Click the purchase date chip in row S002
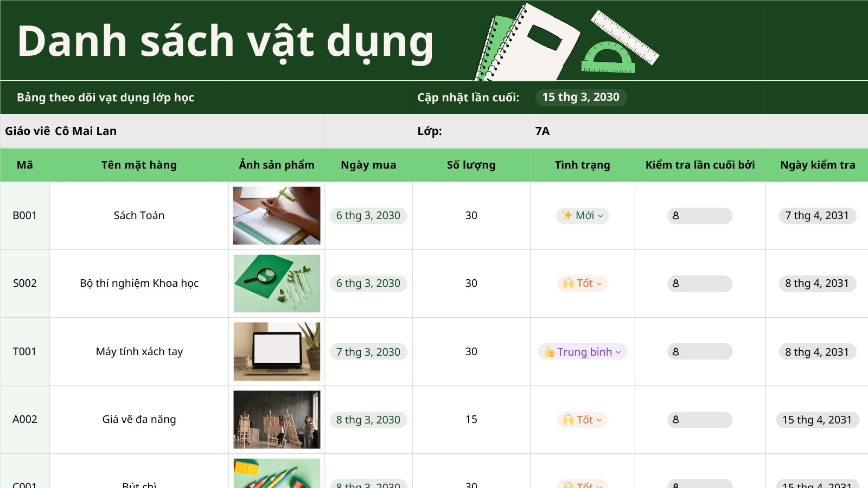This screenshot has height=488, width=868. (368, 284)
